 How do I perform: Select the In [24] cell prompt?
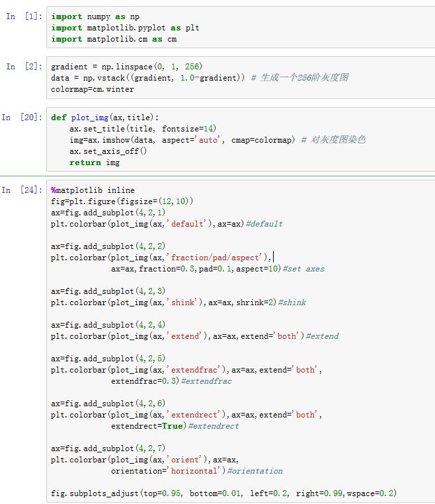point(21,190)
